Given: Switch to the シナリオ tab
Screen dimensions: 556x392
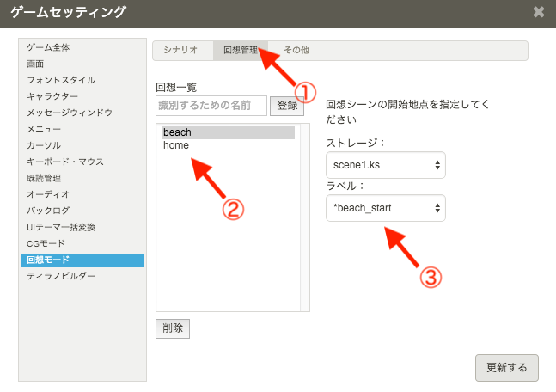Looking at the screenshot, I should (x=182, y=51).
